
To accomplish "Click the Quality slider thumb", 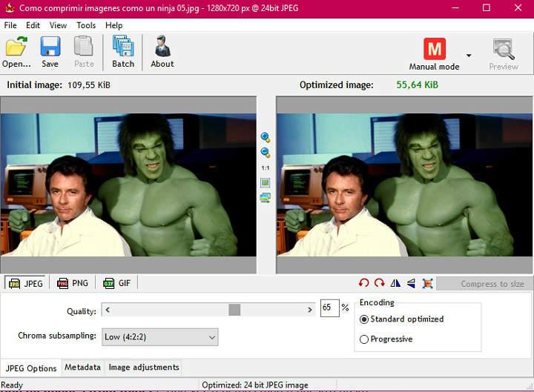I will pyautogui.click(x=234, y=310).
